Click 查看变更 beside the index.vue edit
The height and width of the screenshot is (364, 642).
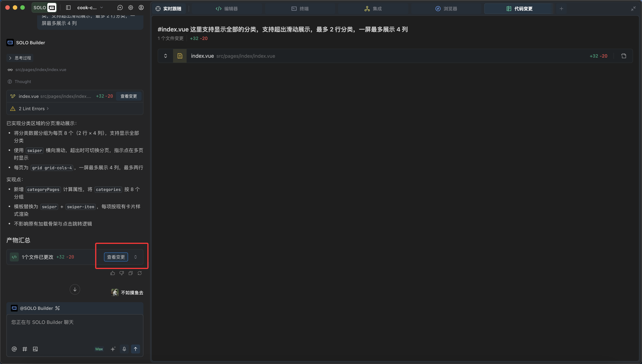click(x=129, y=96)
